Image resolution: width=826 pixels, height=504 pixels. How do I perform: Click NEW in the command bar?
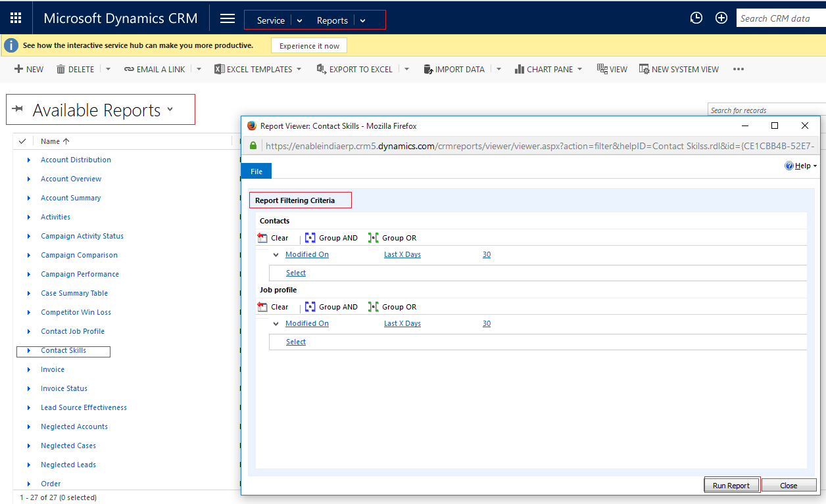point(29,69)
